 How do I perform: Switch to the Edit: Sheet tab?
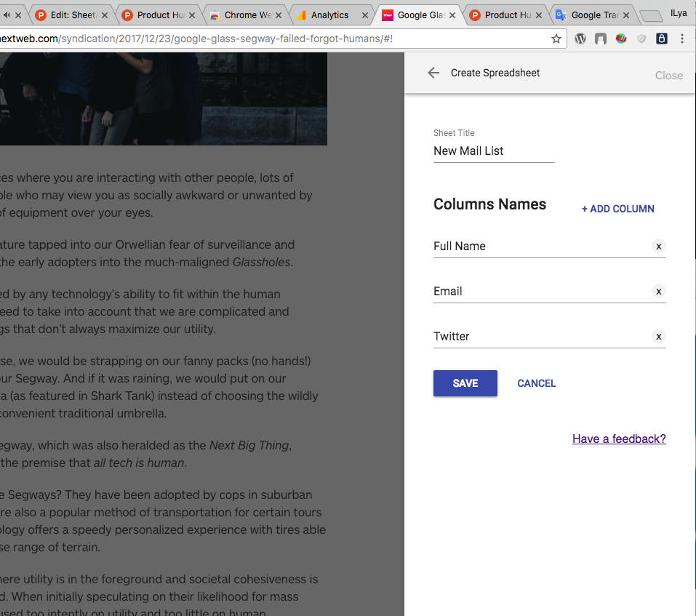click(x=71, y=15)
